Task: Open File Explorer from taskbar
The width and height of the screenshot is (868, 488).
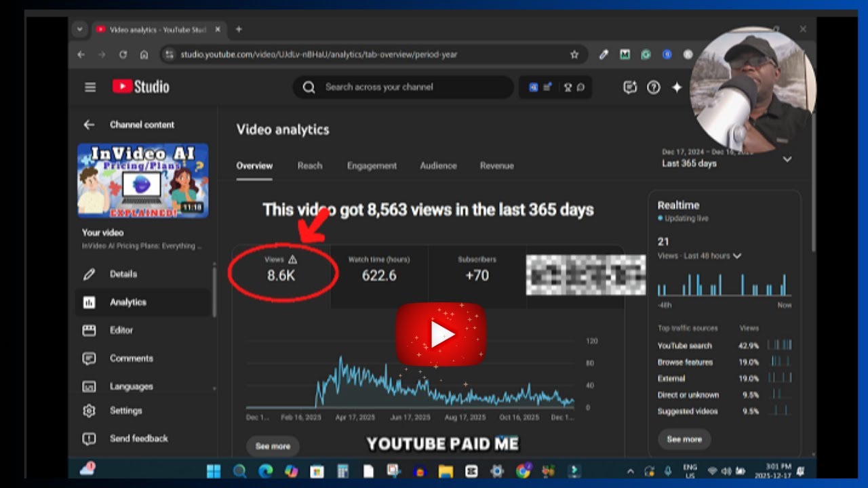Action: pos(446,470)
